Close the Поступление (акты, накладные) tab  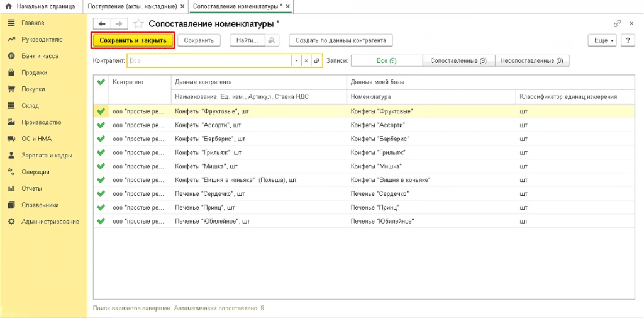click(182, 6)
